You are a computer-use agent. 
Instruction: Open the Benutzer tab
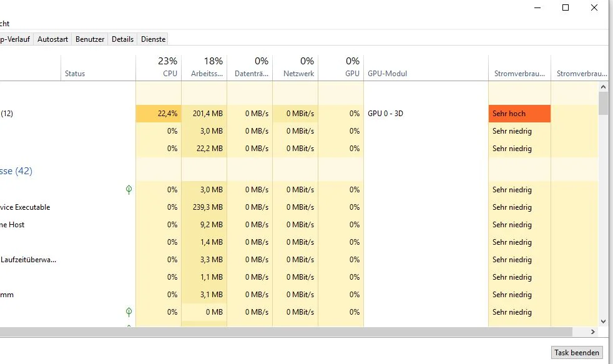(x=90, y=39)
